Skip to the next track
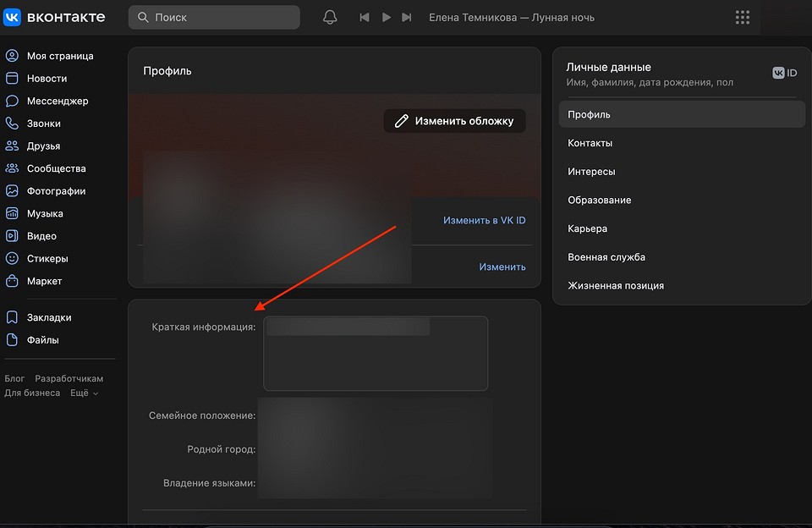The width and height of the screenshot is (812, 528). tap(407, 17)
